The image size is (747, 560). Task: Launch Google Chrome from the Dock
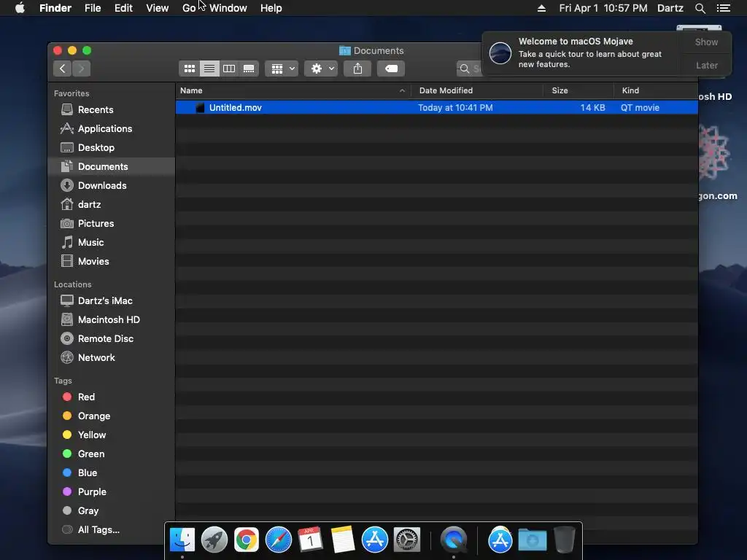(247, 540)
